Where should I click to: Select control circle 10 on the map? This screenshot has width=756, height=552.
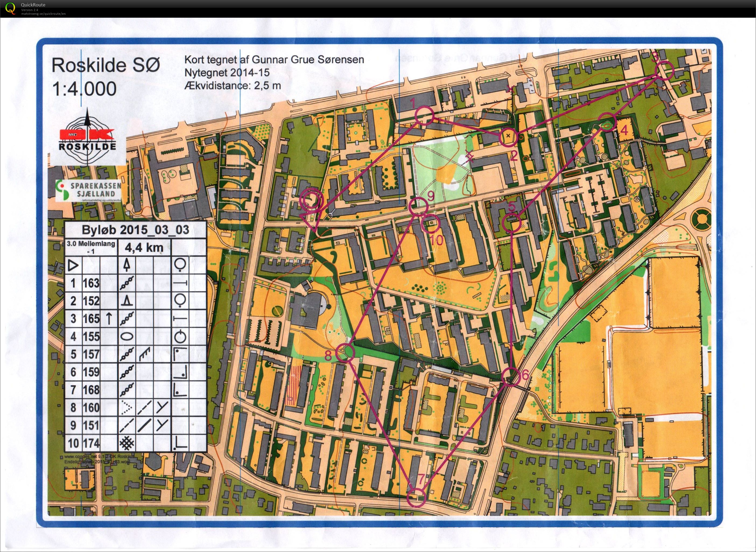431,223
